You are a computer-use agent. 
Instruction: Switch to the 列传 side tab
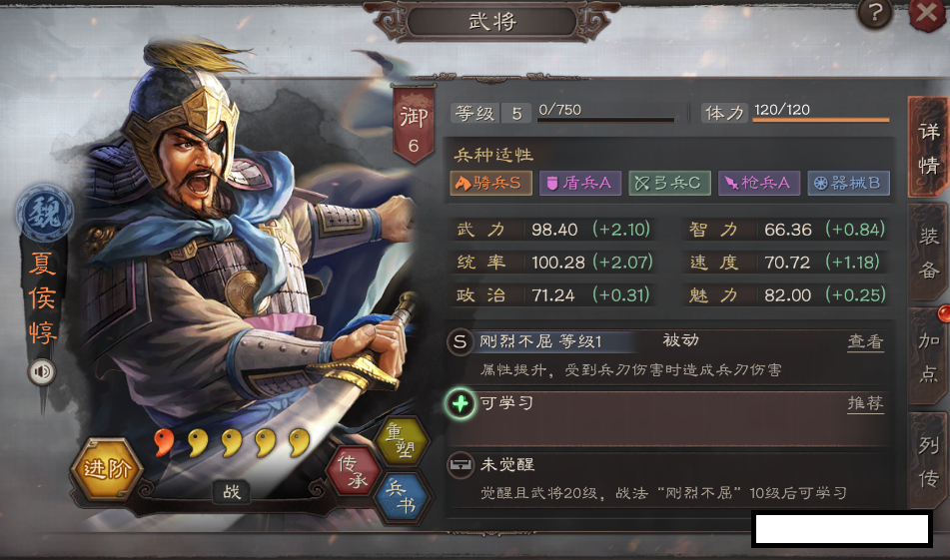928,461
